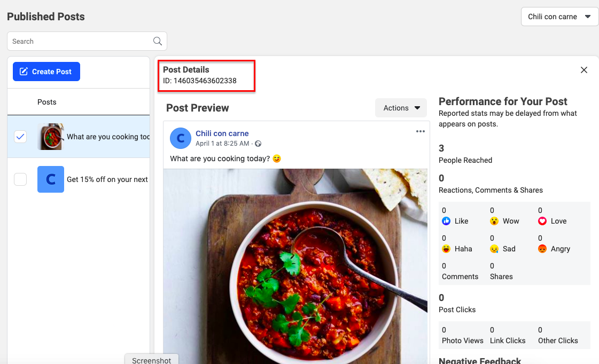
Task: Click the search magnifier icon
Action: (x=158, y=41)
